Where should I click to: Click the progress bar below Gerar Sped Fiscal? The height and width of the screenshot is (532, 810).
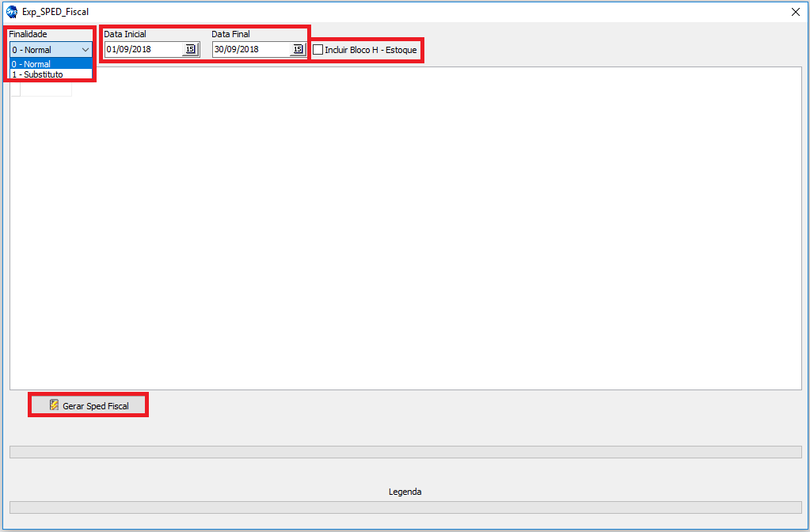pos(405,452)
